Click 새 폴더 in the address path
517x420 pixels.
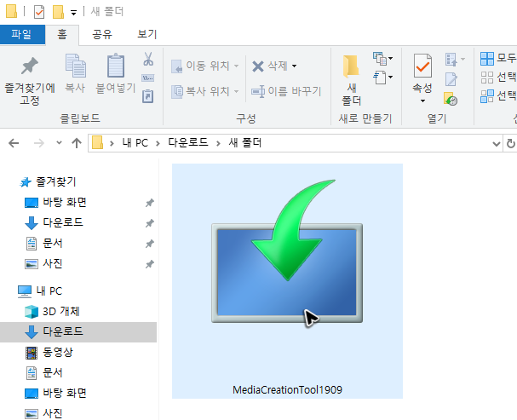(245, 143)
